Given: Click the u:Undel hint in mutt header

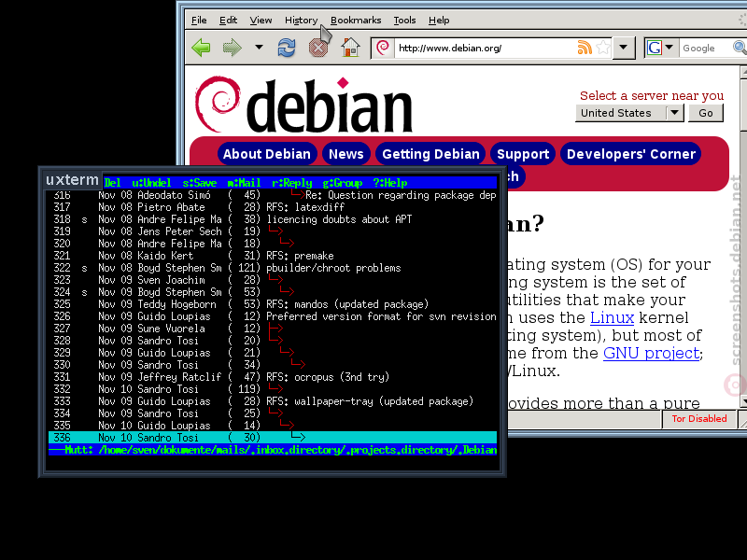Looking at the screenshot, I should pos(151,183).
